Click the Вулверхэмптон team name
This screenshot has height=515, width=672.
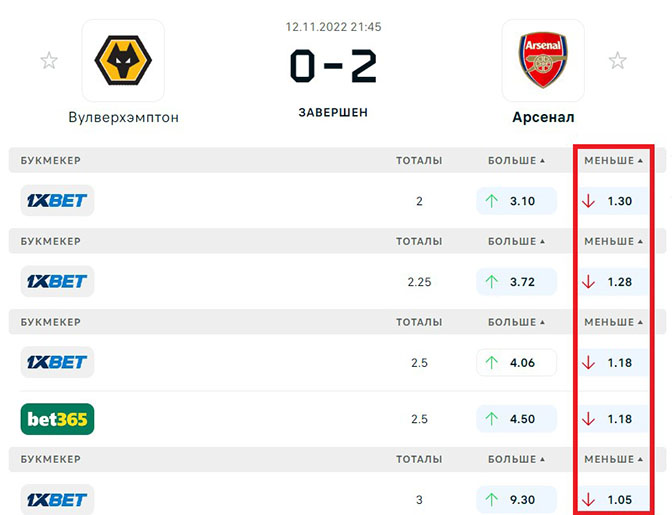(x=123, y=117)
